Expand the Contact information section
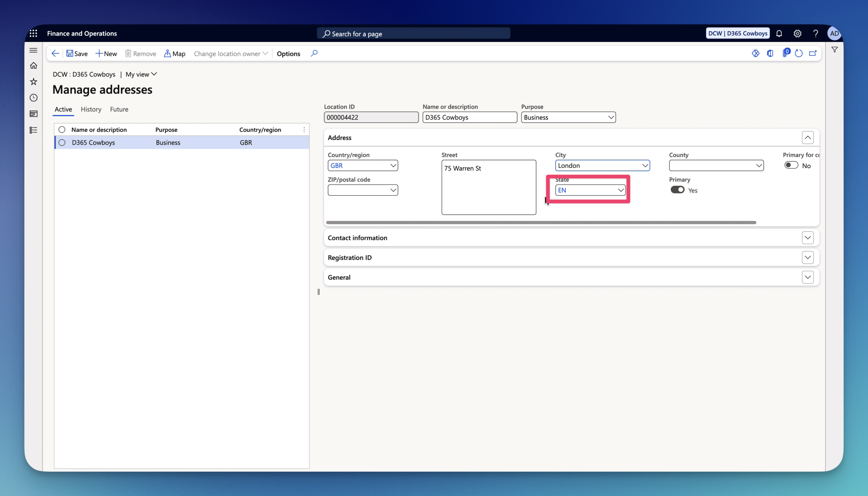The width and height of the screenshot is (868, 496). coord(808,238)
